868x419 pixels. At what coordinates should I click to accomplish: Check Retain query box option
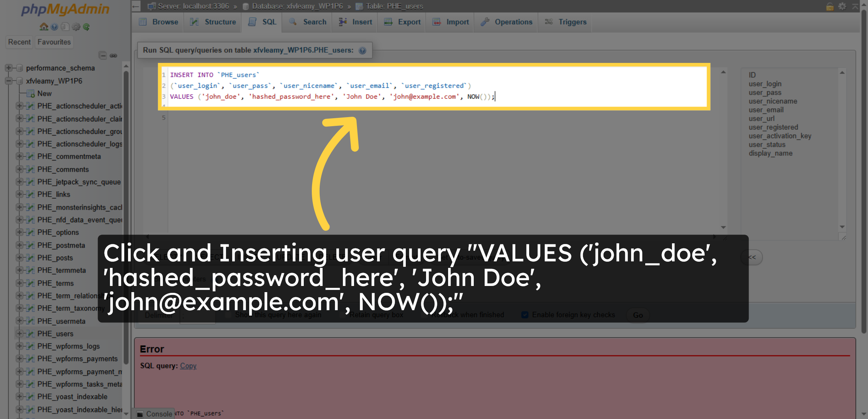click(x=344, y=315)
